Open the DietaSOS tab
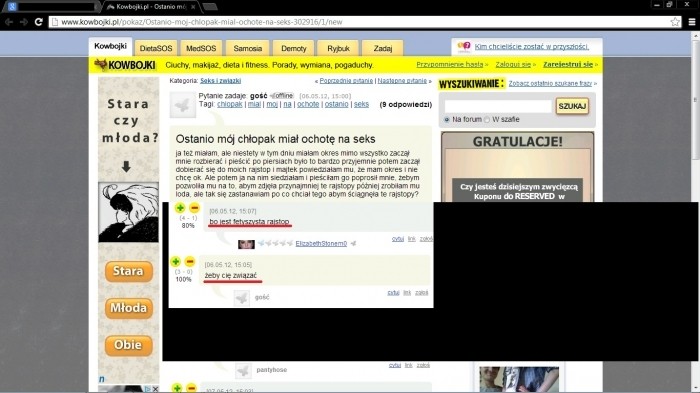This screenshot has width=700, height=393. pyautogui.click(x=156, y=48)
